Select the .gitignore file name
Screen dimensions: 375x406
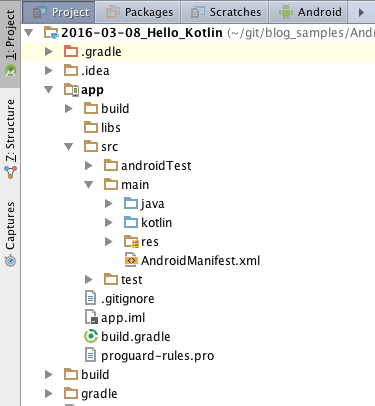coord(128,299)
